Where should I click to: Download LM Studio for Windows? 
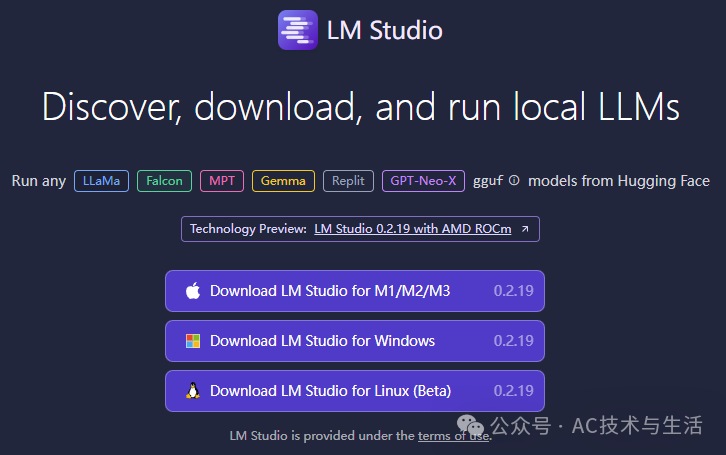355,341
